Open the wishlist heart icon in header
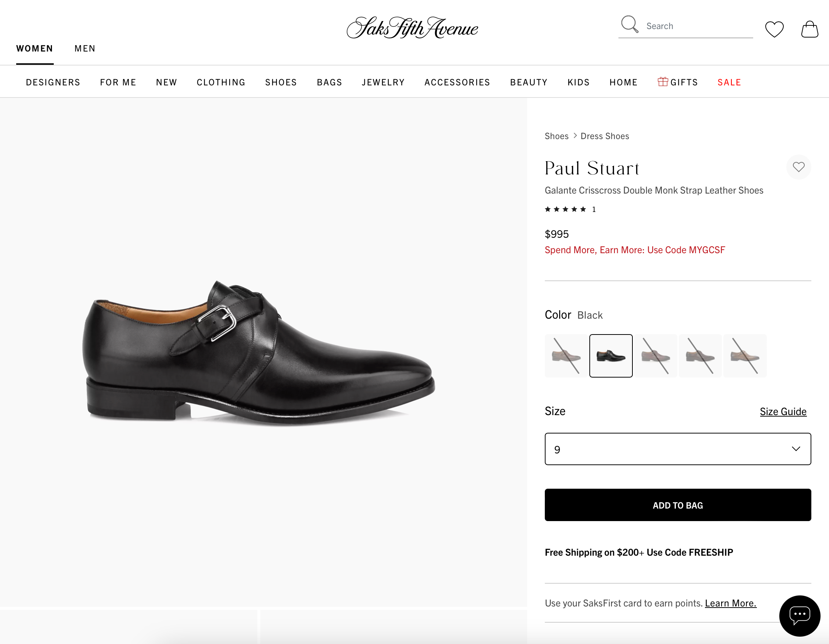This screenshot has height=644, width=829. [x=775, y=29]
